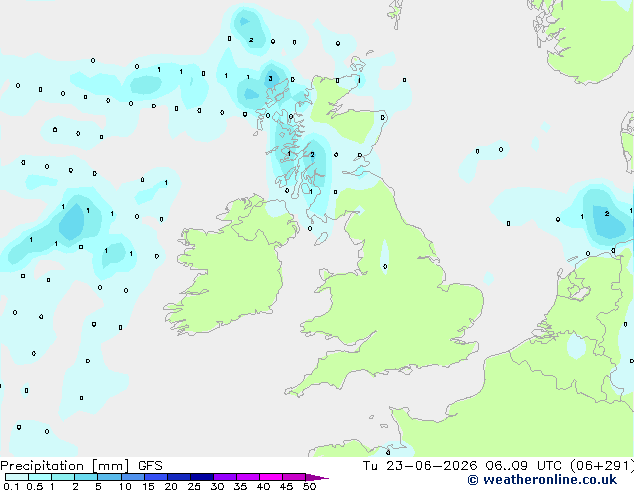Click the 0.5–1 mm legend color swatch
The image size is (634, 490).
[x=40, y=477]
